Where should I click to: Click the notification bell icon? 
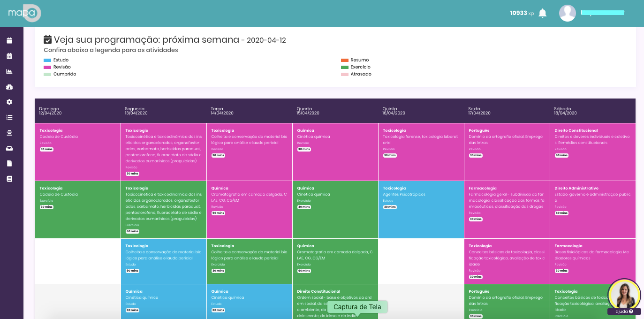tap(543, 13)
